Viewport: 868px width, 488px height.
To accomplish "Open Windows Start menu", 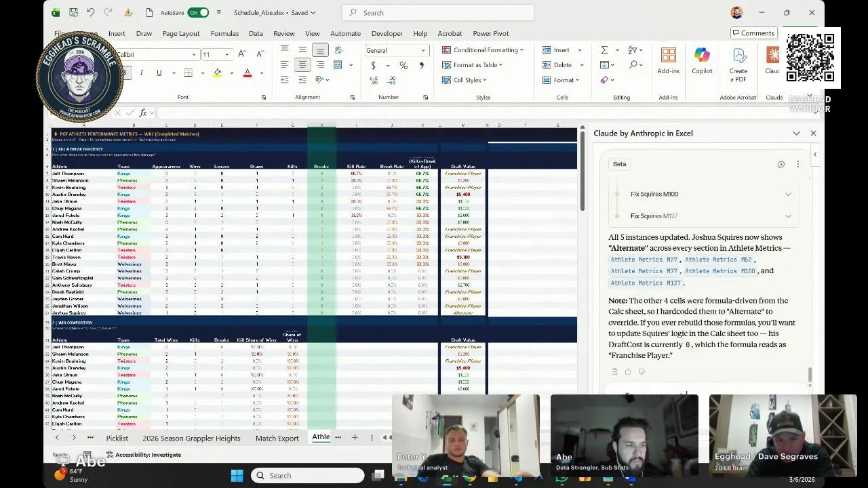I will tap(237, 476).
